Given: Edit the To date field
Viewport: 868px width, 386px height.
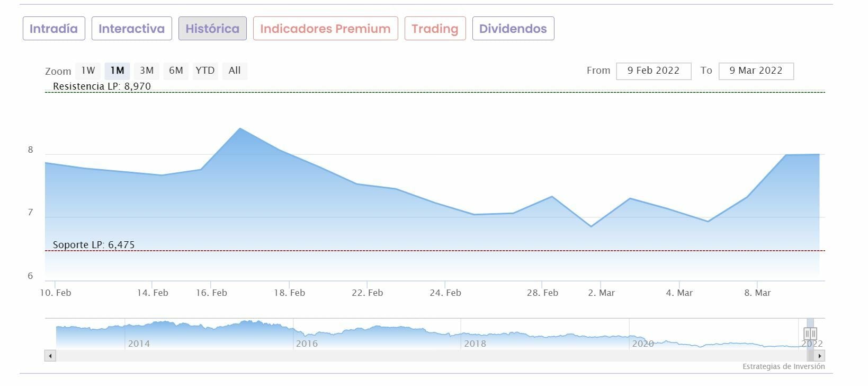Looking at the screenshot, I should (756, 71).
